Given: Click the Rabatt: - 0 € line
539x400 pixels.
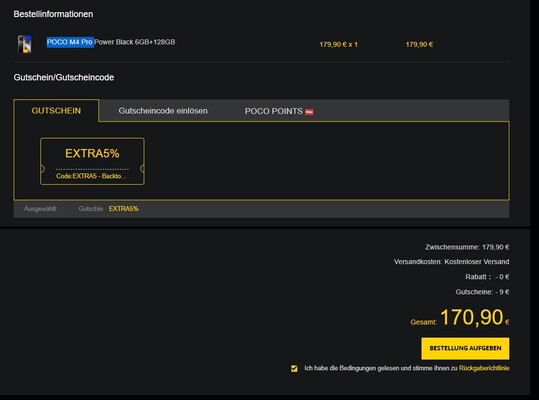Looking at the screenshot, I should (487, 277).
